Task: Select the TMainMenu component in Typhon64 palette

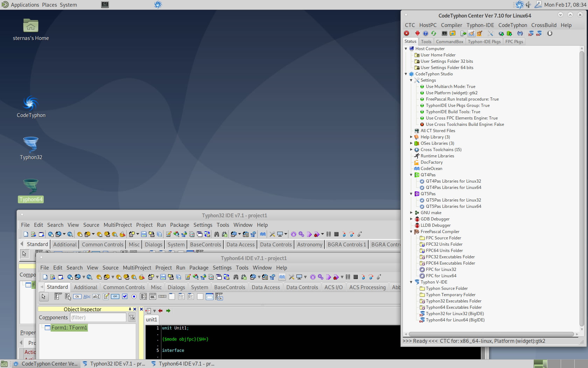Action: pos(58,297)
